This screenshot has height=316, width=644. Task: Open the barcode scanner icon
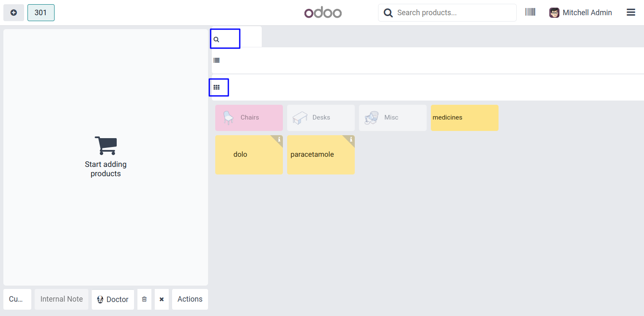pos(530,12)
